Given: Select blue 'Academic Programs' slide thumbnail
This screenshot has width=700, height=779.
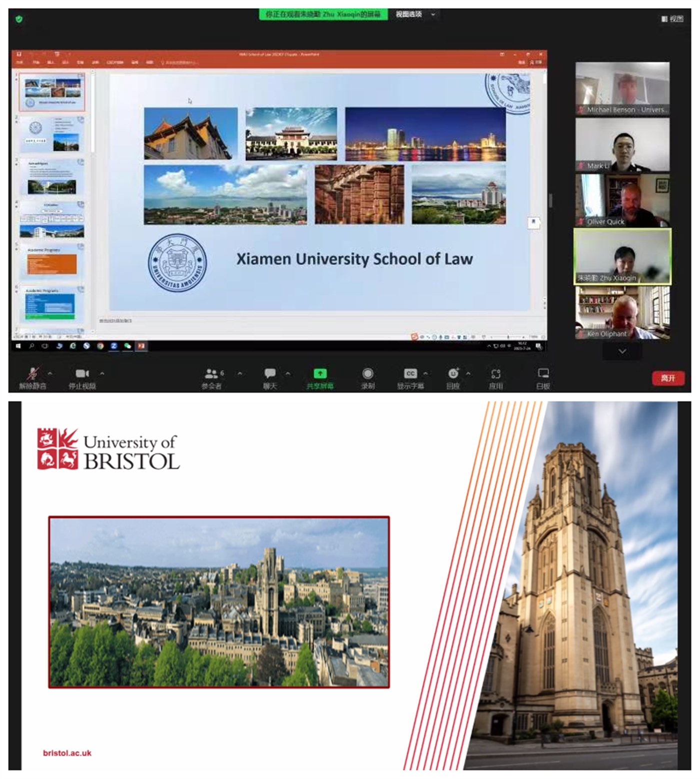Looking at the screenshot, I should coord(52,305).
